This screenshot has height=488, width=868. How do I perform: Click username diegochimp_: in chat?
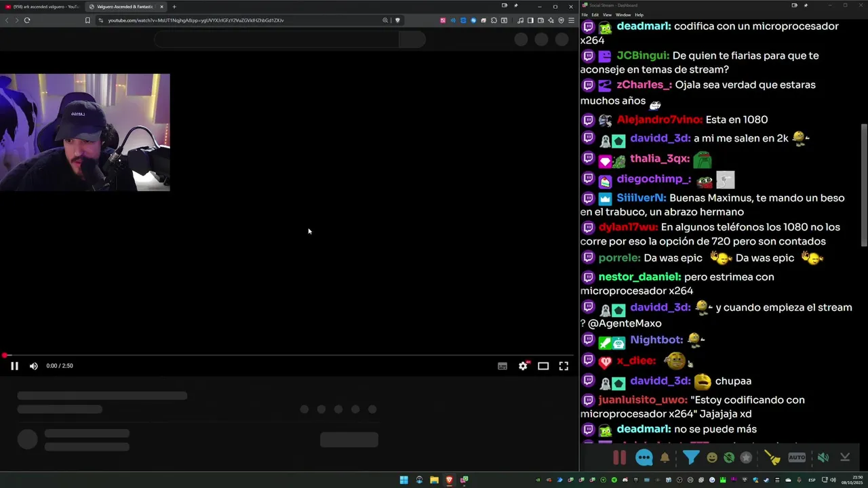coord(654,179)
